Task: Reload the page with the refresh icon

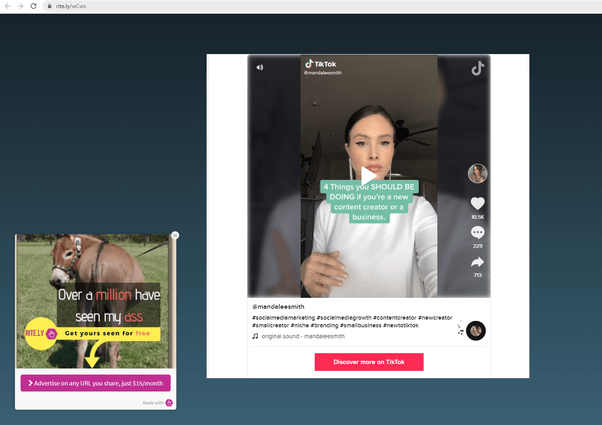Action: [33, 6]
